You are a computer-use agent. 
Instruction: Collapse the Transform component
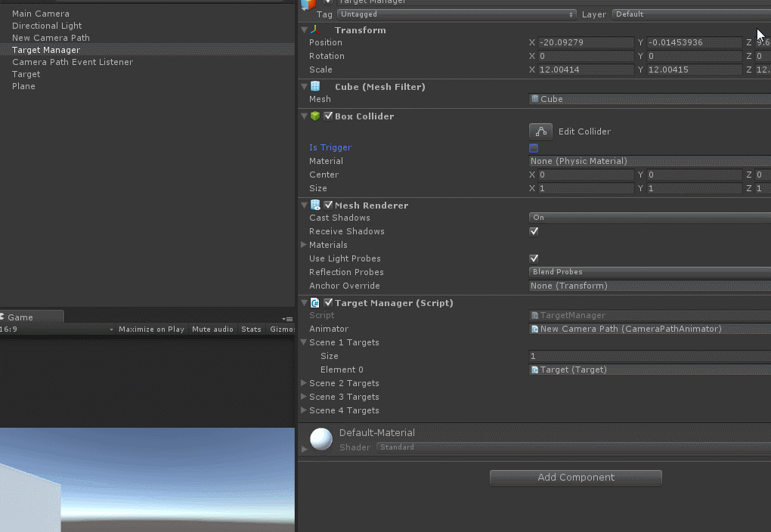click(x=304, y=30)
